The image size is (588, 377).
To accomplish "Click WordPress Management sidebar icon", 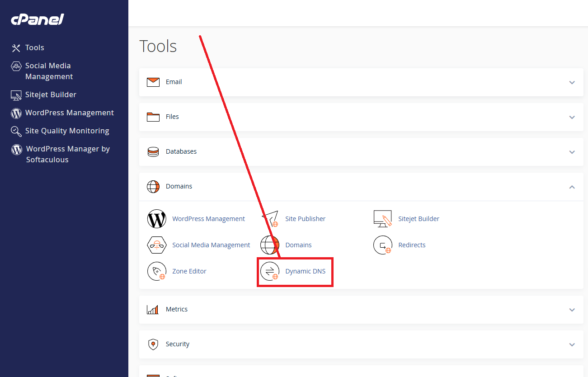I will tap(16, 113).
